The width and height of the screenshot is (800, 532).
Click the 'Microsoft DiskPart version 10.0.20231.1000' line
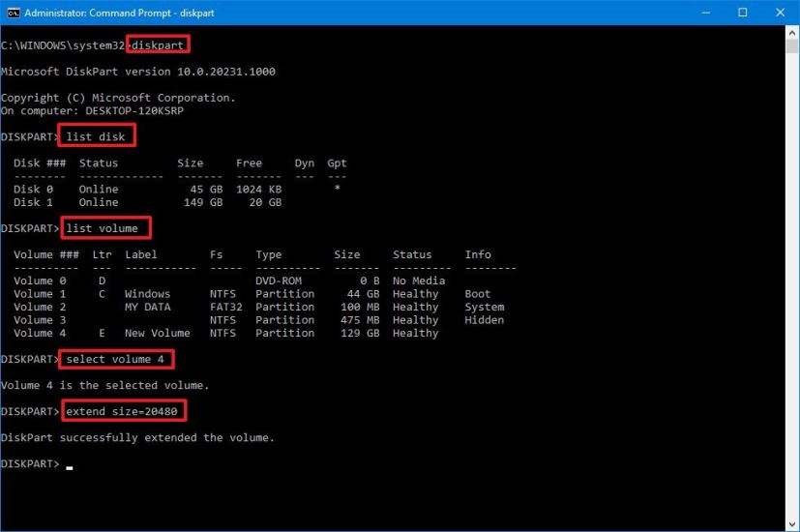point(137,72)
